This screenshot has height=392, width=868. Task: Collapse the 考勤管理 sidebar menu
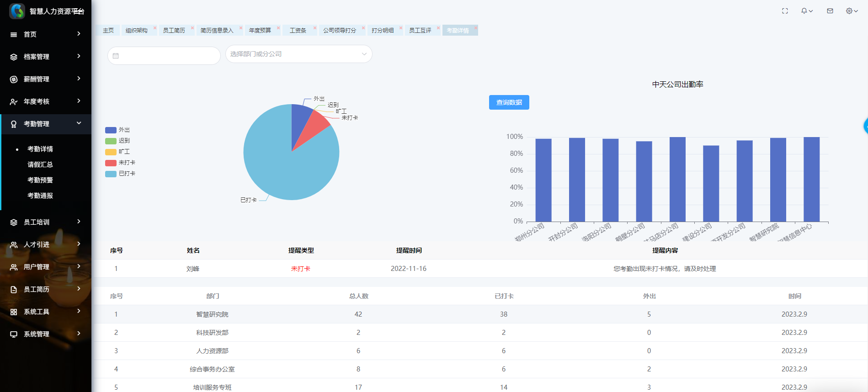(x=46, y=124)
